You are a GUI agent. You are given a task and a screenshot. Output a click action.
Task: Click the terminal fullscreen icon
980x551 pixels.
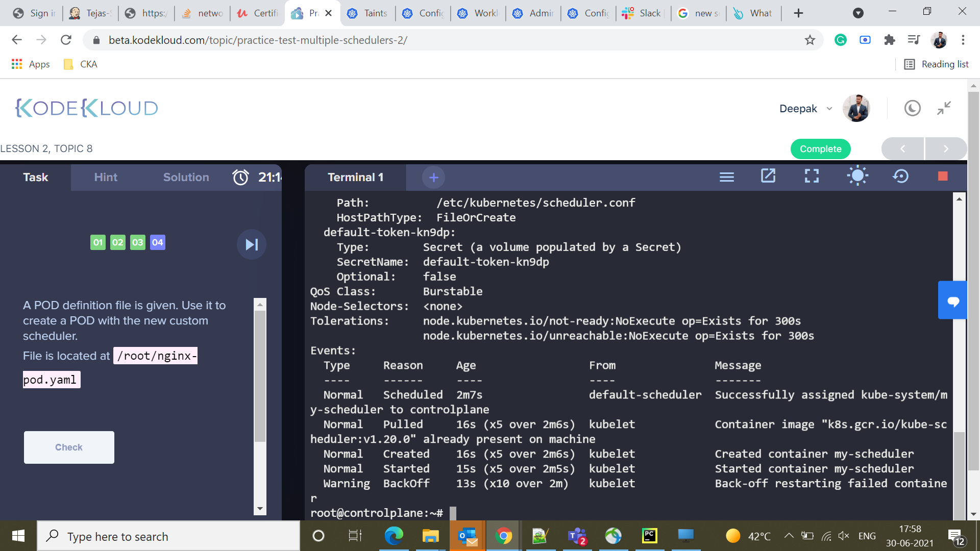click(x=812, y=177)
